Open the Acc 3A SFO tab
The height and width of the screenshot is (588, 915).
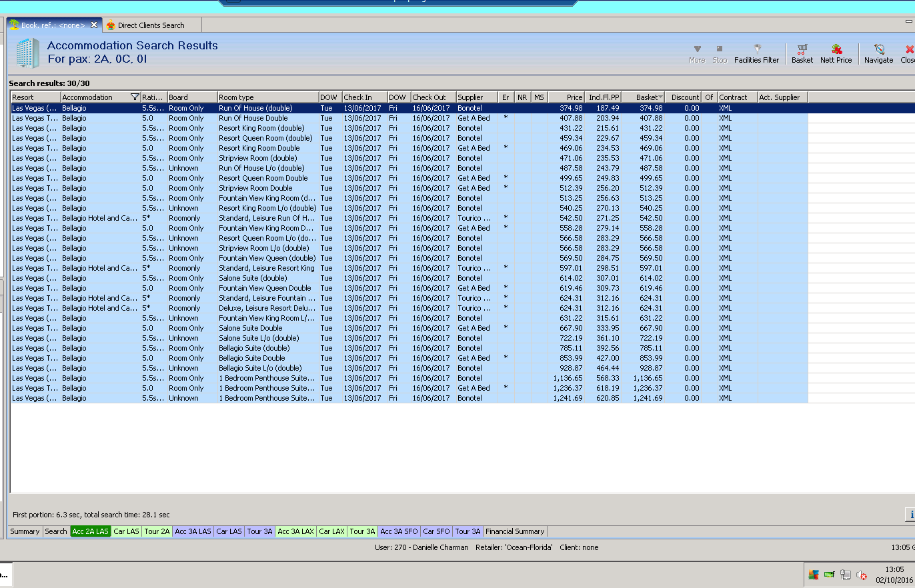tap(399, 531)
